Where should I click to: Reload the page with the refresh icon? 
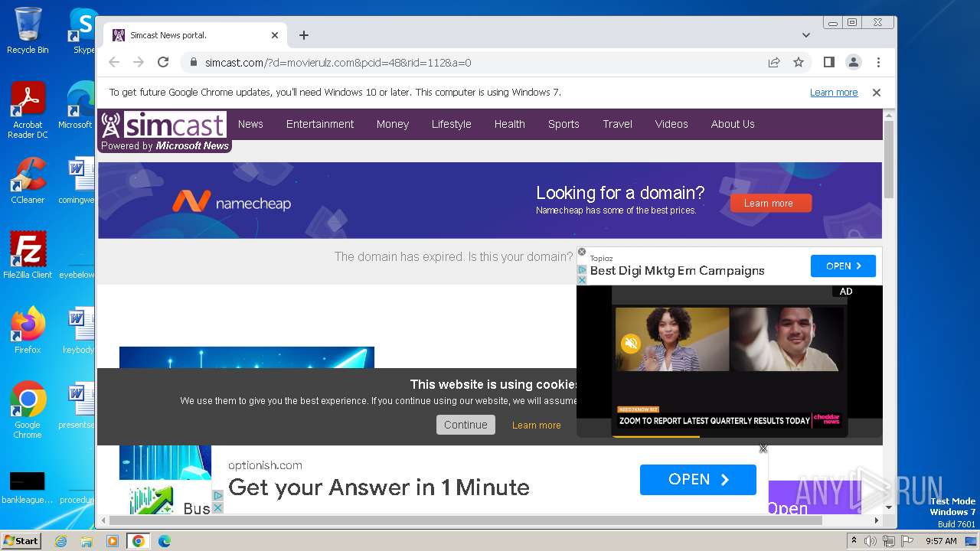coord(163,62)
